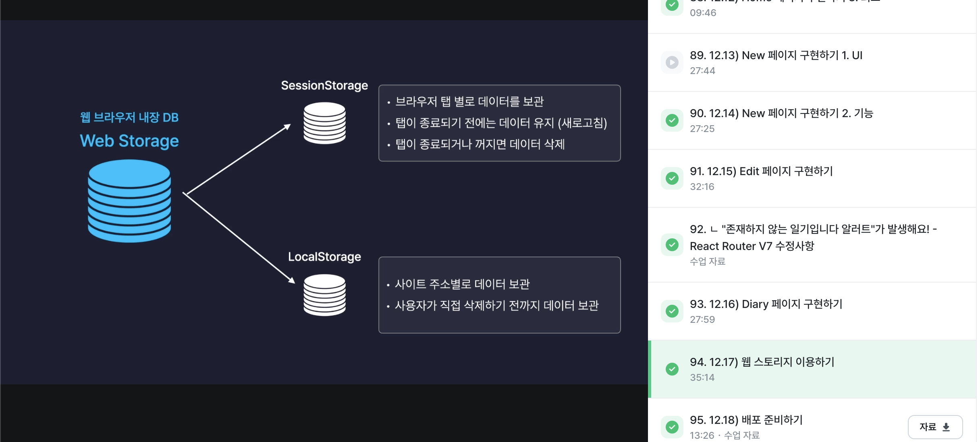The height and width of the screenshot is (442, 980).
Task: Go to lesson 93 Diary 페이지 구현하기
Action: point(766,304)
